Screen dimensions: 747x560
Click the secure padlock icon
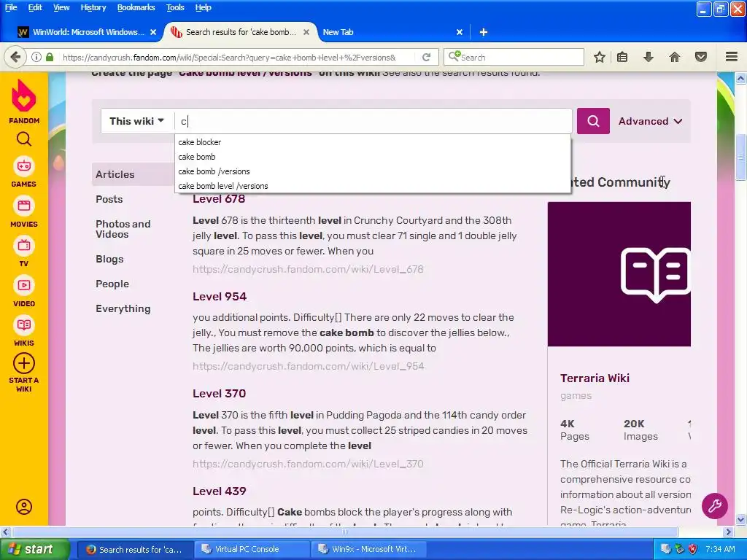click(50, 57)
